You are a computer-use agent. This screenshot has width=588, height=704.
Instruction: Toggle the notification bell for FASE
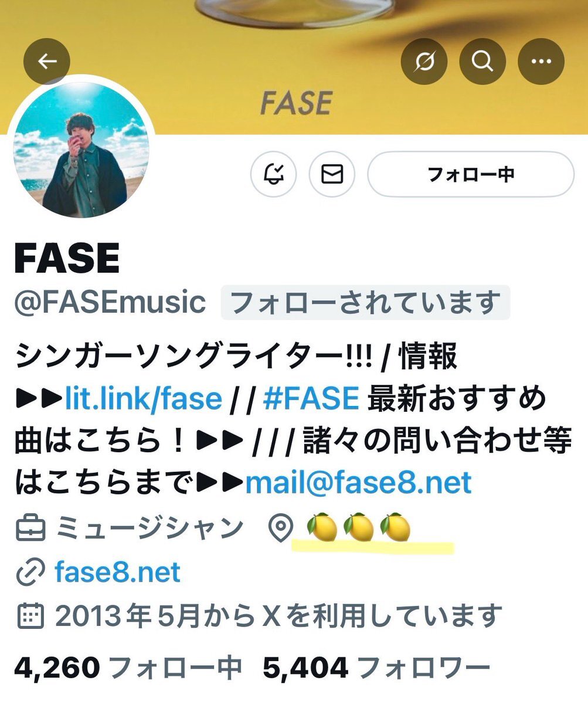click(x=274, y=174)
